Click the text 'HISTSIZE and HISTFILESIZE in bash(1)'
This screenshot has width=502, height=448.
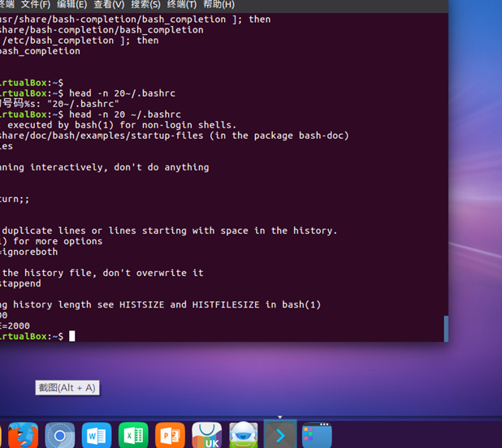coord(220,304)
